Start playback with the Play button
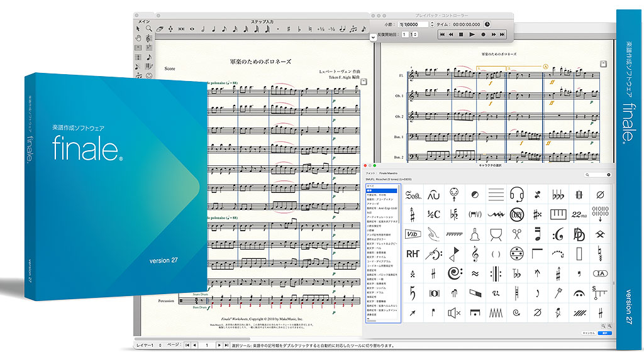This screenshot has height=362, width=644. 472,35
